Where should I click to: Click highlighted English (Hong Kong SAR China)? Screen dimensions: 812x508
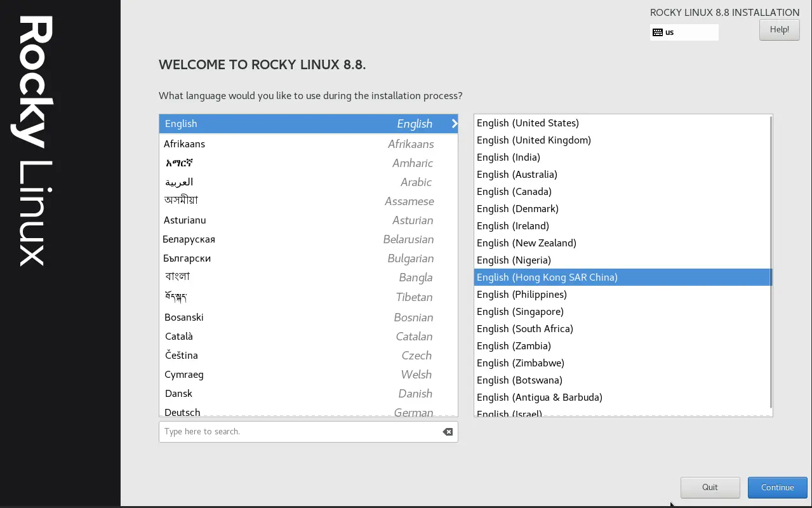[x=622, y=277]
